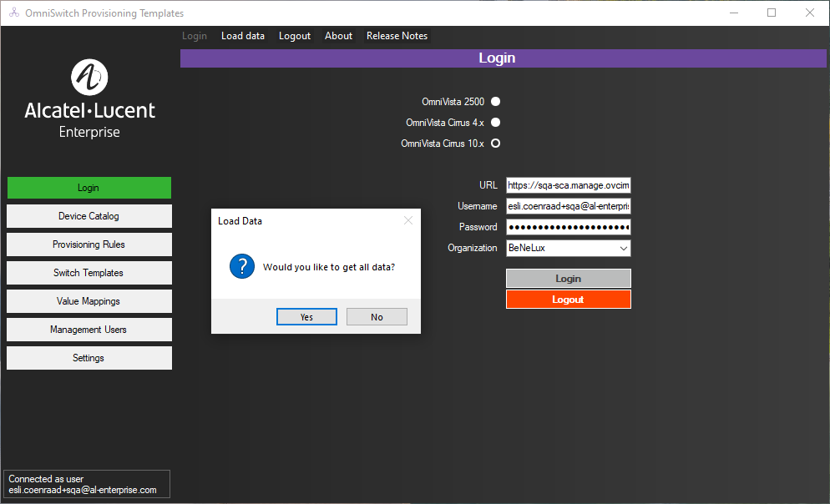The height and width of the screenshot is (504, 830).
Task: Select OmniVista Cirrus 10.x radio button
Action: point(495,144)
